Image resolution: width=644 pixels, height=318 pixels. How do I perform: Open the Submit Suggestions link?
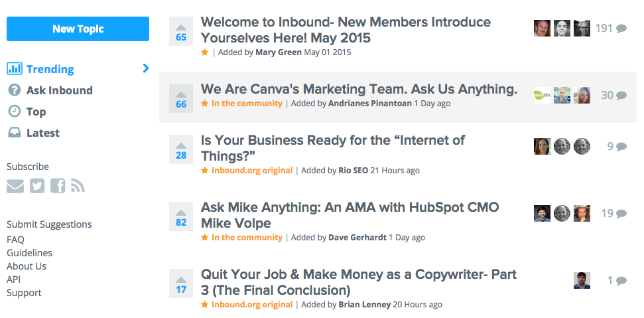click(49, 224)
